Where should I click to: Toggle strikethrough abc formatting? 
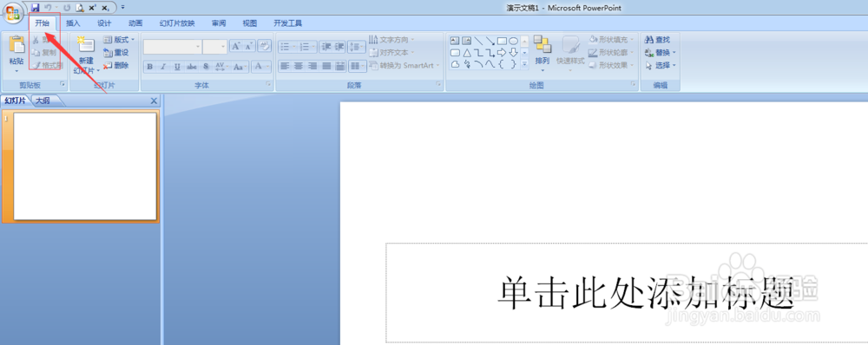[192, 67]
